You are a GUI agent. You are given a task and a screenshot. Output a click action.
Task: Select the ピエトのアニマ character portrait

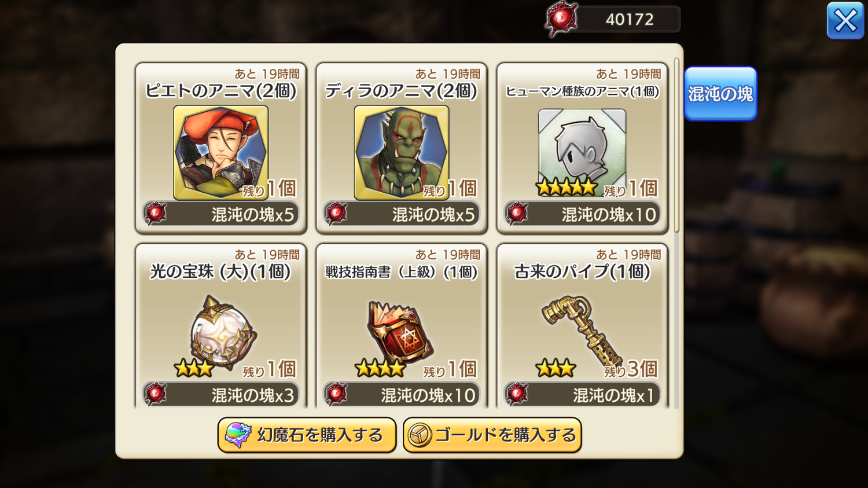tap(220, 152)
